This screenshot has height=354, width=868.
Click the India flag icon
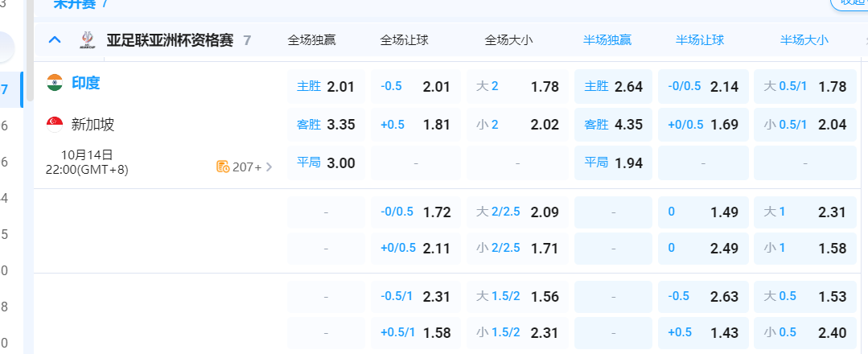tap(55, 82)
